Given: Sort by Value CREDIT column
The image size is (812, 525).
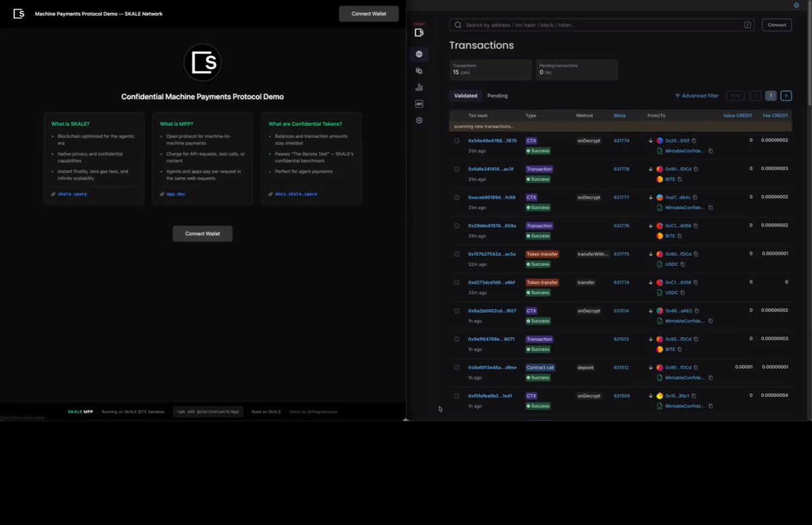Looking at the screenshot, I should pos(738,116).
